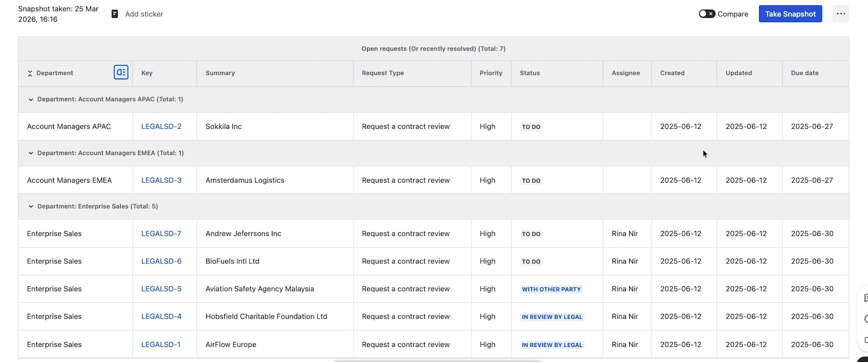
Task: Select the AirFlow Europe summary cell
Action: click(275, 345)
